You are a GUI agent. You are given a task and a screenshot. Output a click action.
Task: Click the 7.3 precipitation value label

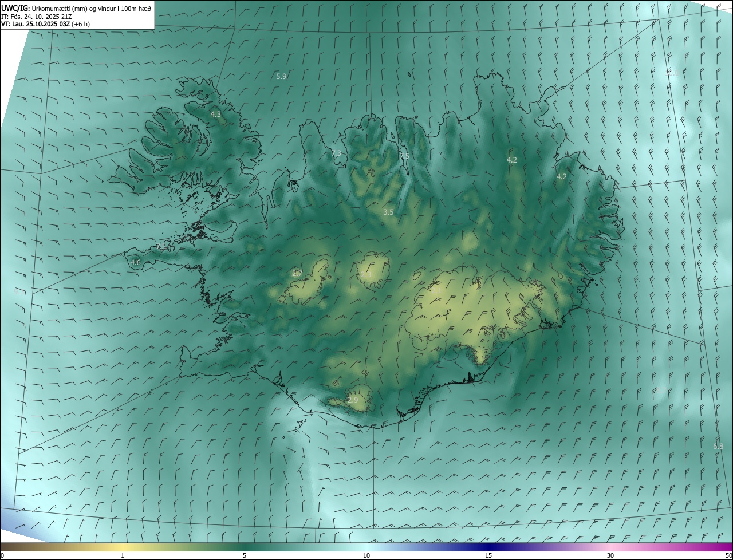[x=336, y=153]
